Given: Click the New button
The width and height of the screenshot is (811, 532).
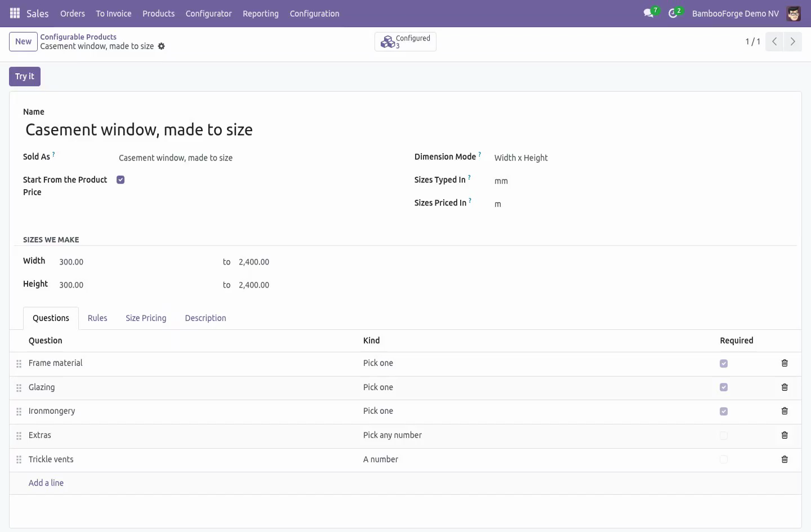Looking at the screenshot, I should pos(23,42).
